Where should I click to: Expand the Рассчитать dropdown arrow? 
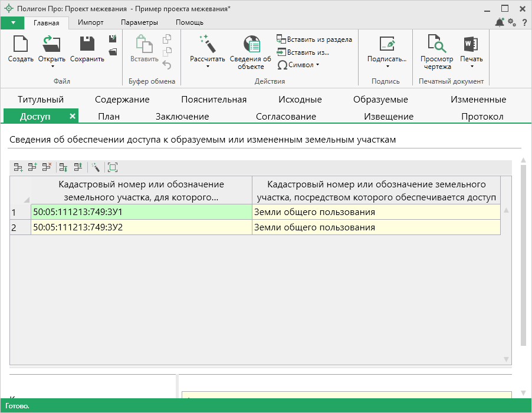click(208, 67)
